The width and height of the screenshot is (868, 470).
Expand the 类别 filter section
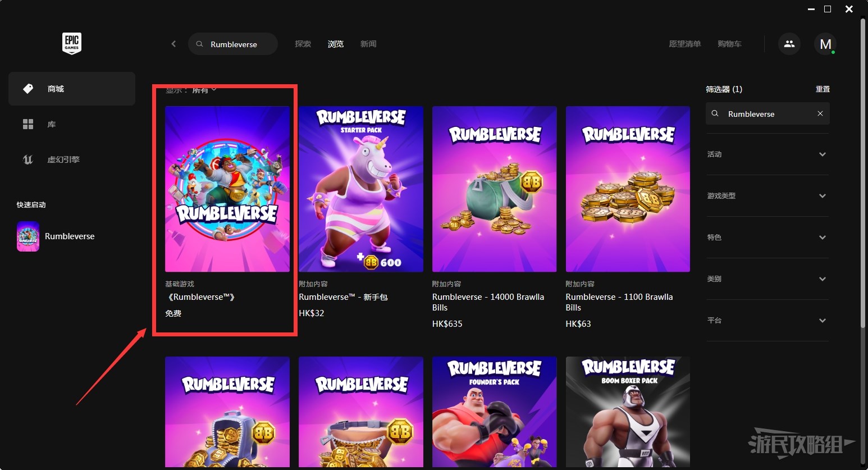coord(768,279)
